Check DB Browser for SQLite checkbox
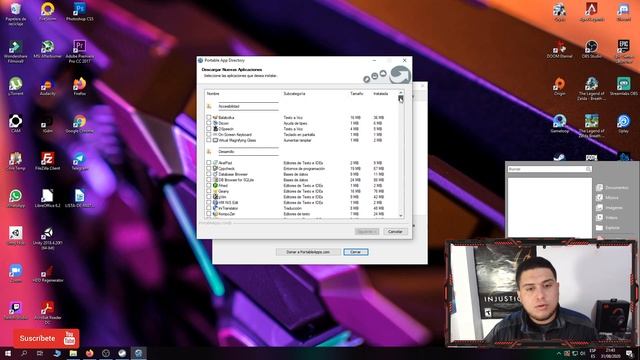640x360 pixels. [x=209, y=180]
